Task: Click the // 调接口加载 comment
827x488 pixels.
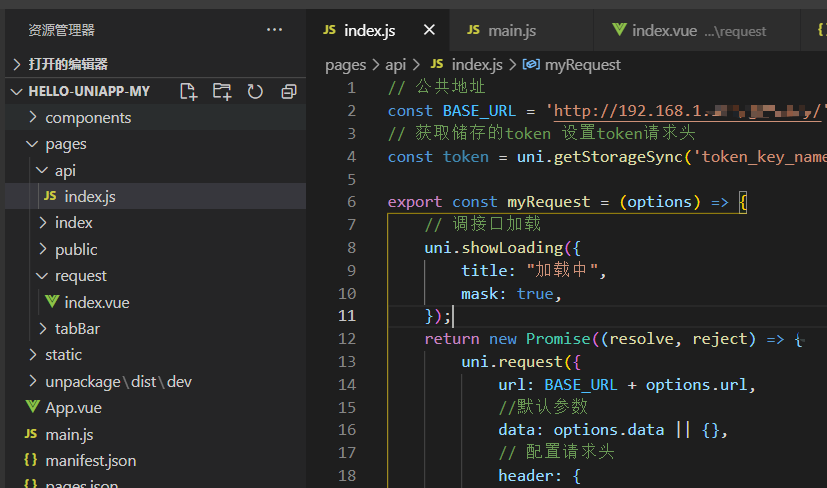Action: coord(483,224)
